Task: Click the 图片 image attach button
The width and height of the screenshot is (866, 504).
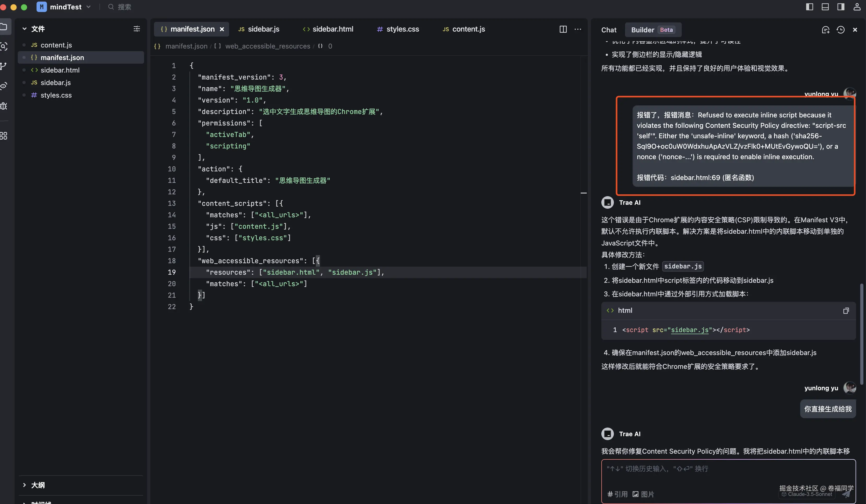Action: click(x=643, y=494)
